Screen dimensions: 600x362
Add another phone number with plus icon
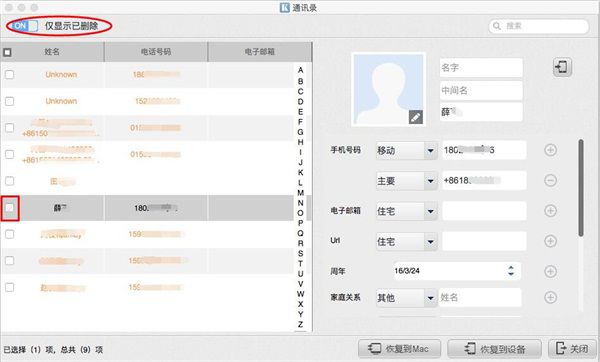(550, 150)
